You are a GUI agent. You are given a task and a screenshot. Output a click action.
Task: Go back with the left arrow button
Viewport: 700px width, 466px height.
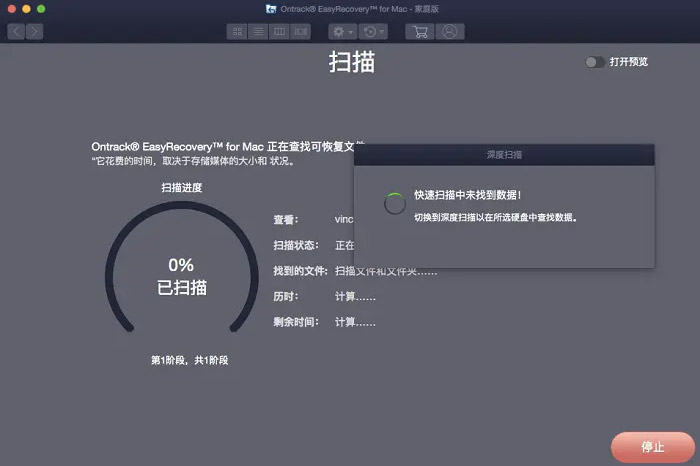coord(16,32)
